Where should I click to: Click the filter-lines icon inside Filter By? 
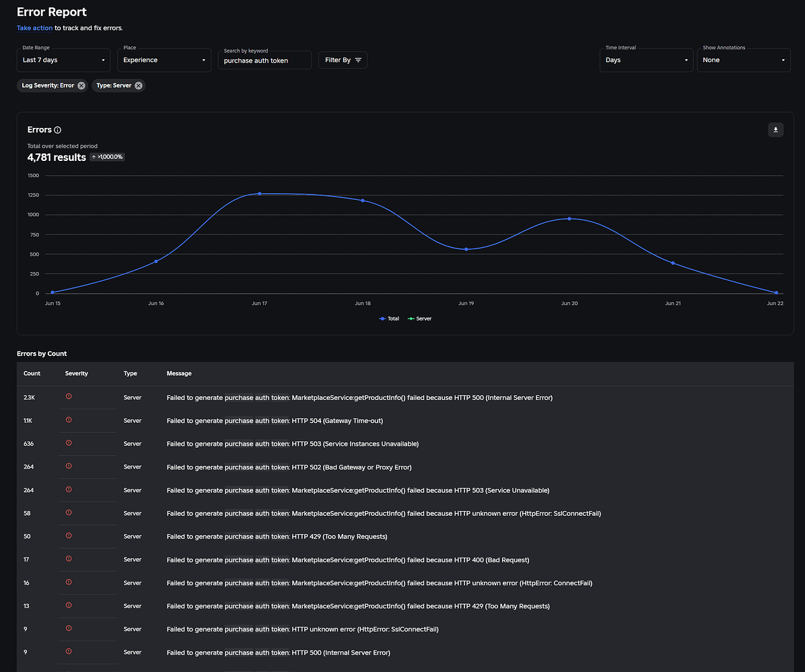click(x=357, y=59)
